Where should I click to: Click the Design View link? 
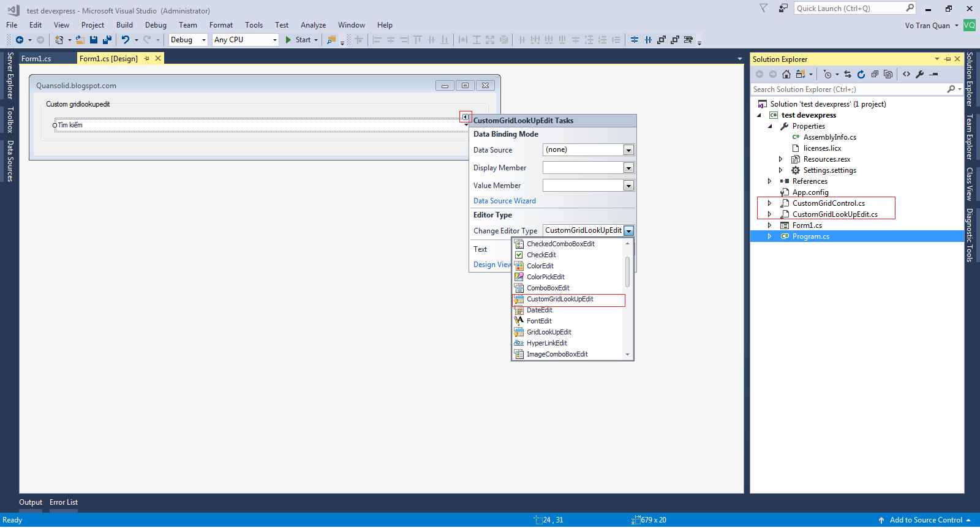pos(492,265)
